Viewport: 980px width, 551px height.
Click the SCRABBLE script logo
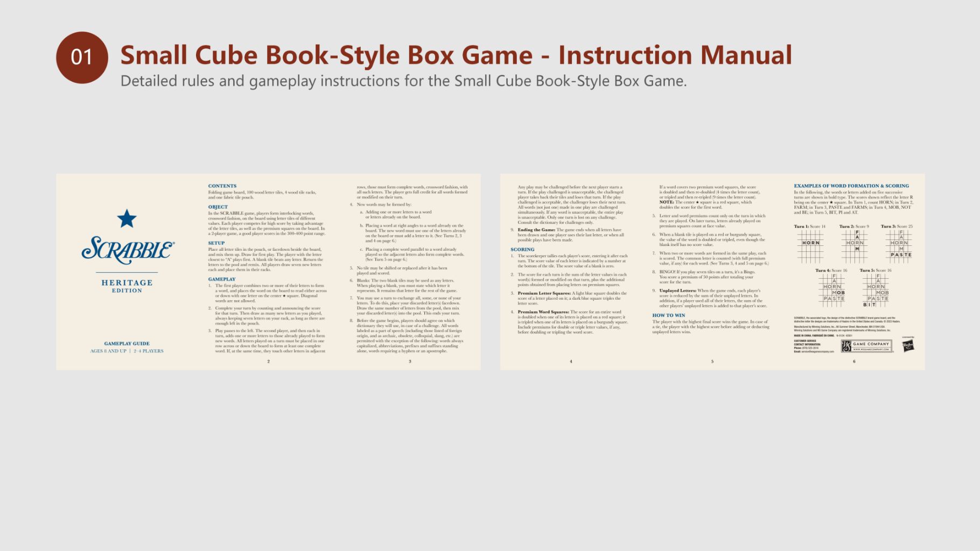pos(128,250)
